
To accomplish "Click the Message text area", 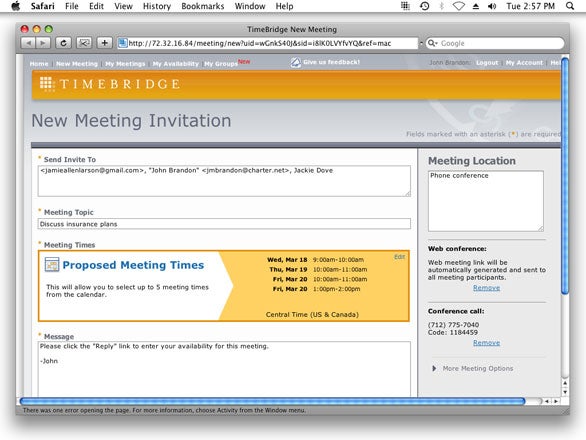I will click(x=224, y=369).
